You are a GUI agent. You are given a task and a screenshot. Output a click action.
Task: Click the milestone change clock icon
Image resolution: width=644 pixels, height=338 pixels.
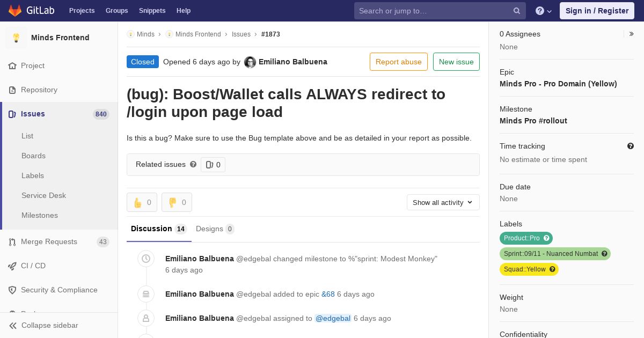(146, 259)
